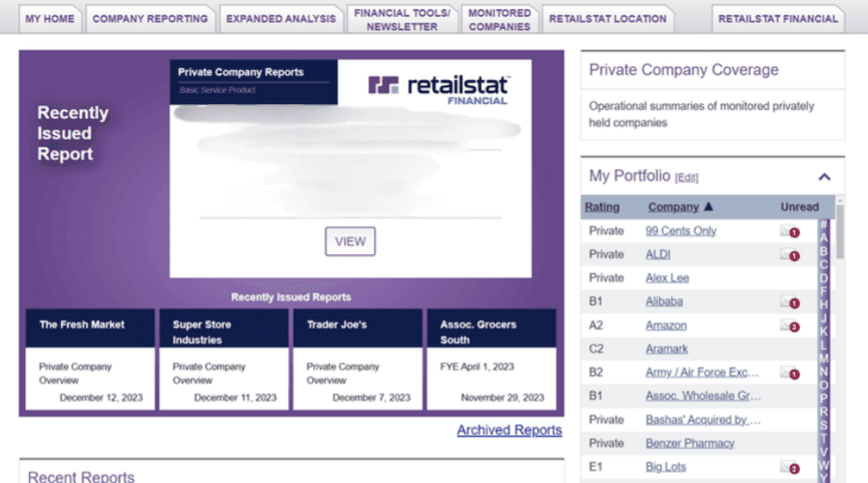Open the COMPANY REPORTING tab

[150, 19]
